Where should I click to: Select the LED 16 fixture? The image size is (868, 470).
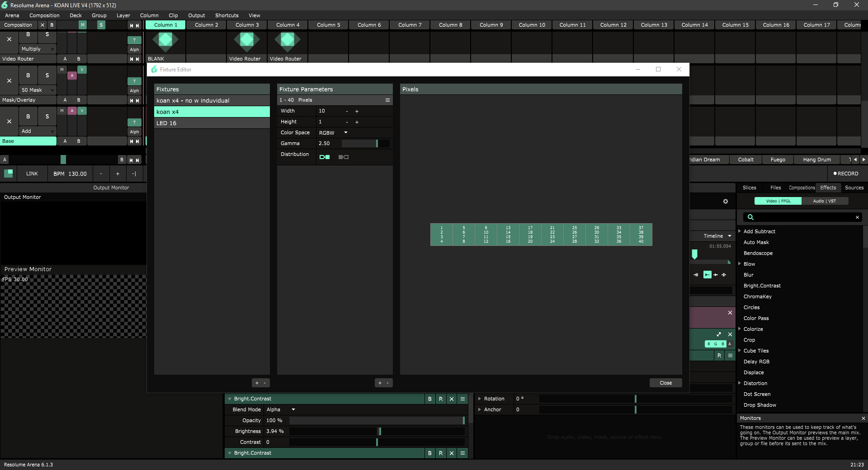(x=212, y=123)
